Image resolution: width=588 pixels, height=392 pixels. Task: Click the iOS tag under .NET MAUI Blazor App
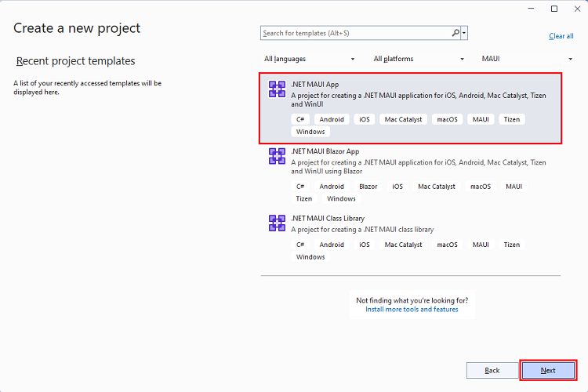[397, 187]
